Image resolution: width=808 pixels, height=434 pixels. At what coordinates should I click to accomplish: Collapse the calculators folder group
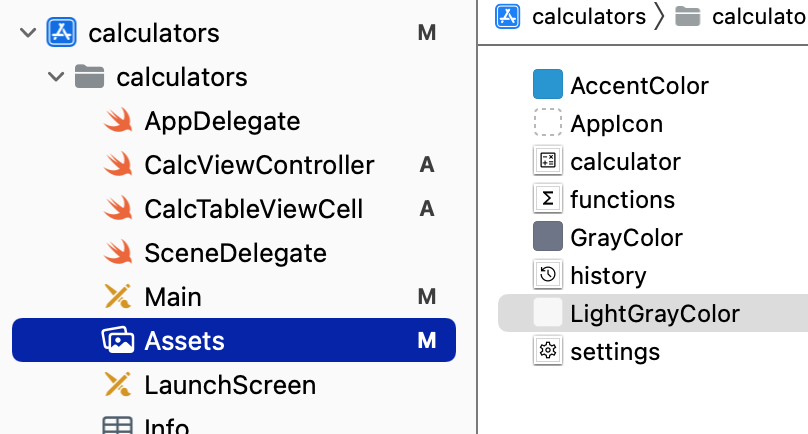pos(56,77)
